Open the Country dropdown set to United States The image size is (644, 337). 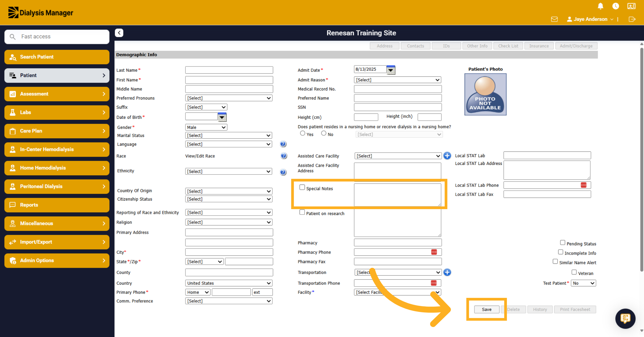coord(229,283)
